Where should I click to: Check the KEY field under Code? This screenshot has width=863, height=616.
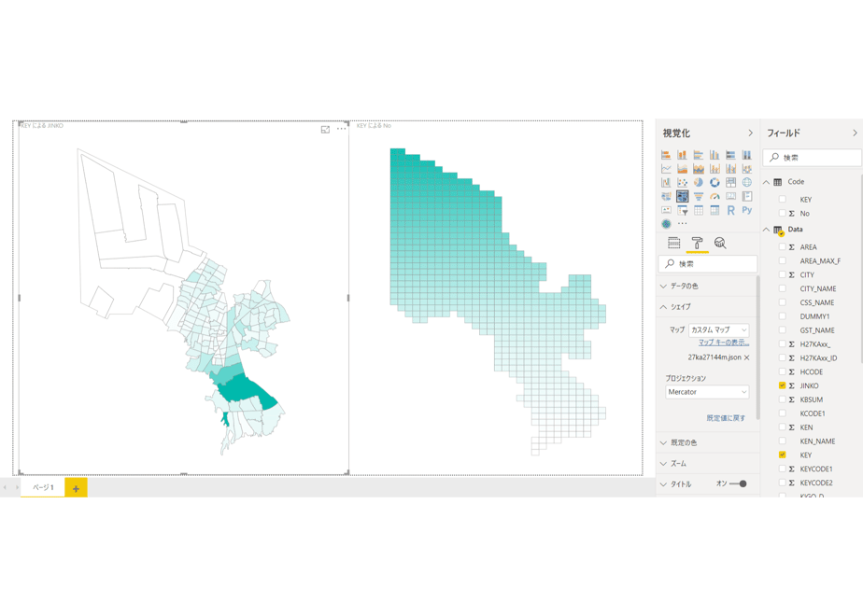[x=782, y=199]
